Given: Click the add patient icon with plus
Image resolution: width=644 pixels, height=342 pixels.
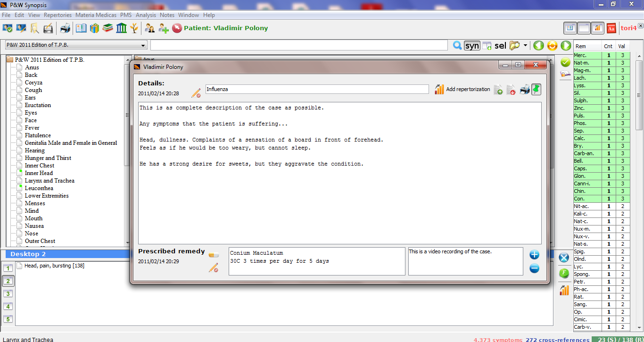Looking at the screenshot, I should pos(163,28).
